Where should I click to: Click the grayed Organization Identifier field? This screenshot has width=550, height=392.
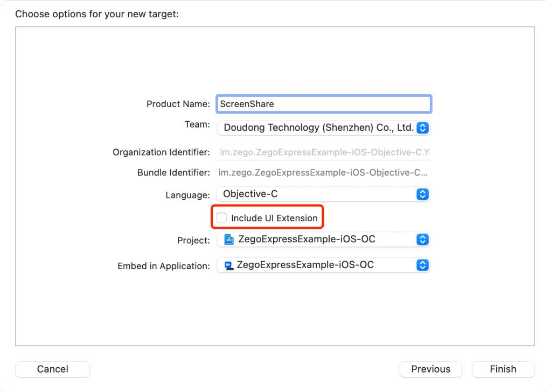[323, 152]
